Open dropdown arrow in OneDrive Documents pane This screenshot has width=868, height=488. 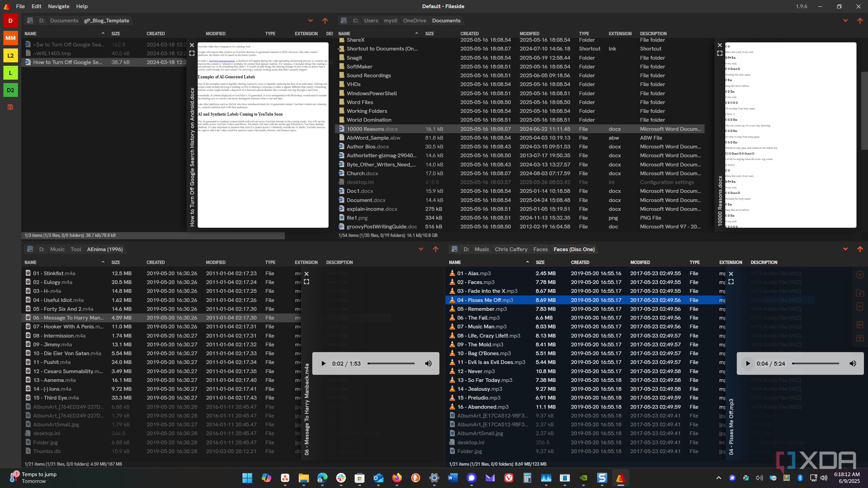[845, 21]
